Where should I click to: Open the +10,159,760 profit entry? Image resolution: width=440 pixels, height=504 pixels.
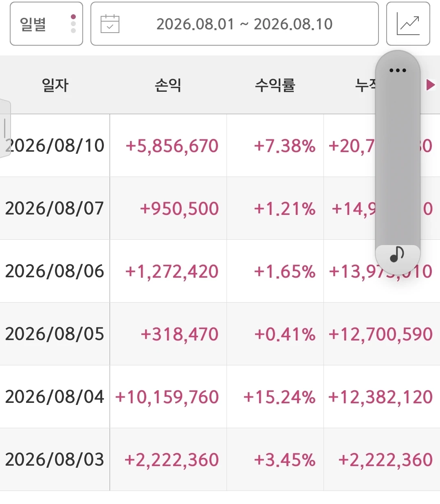[167, 397]
